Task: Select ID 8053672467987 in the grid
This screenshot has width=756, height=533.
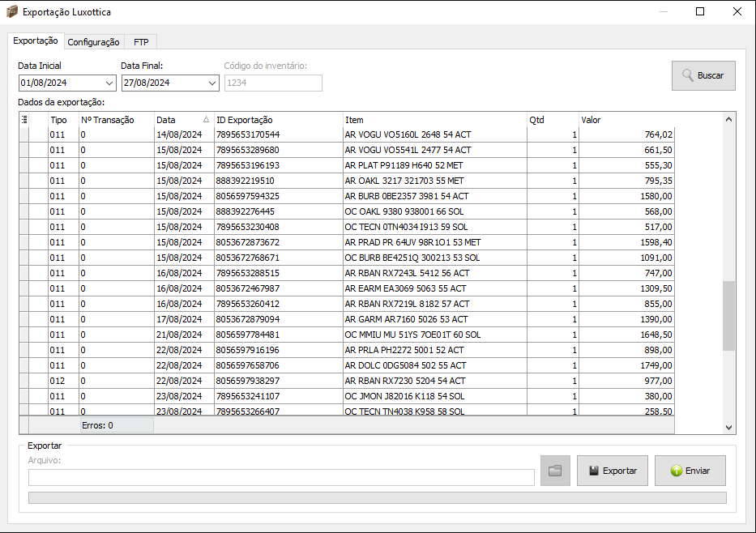Action: (278, 288)
